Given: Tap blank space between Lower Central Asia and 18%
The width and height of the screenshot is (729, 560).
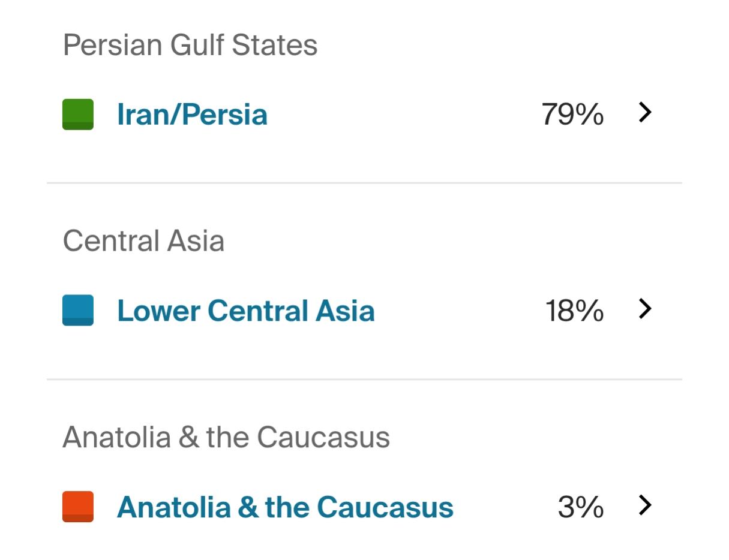Looking at the screenshot, I should pyautogui.click(x=459, y=311).
